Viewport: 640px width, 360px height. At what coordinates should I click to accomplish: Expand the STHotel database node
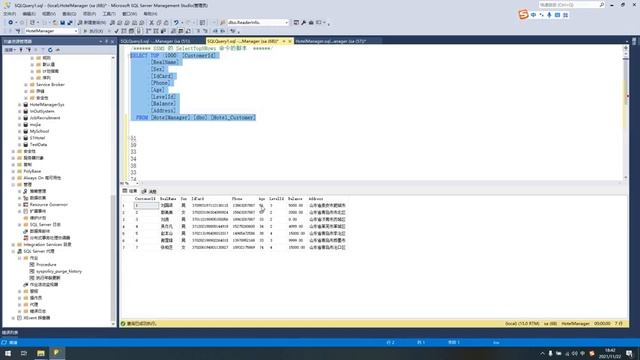point(19,138)
